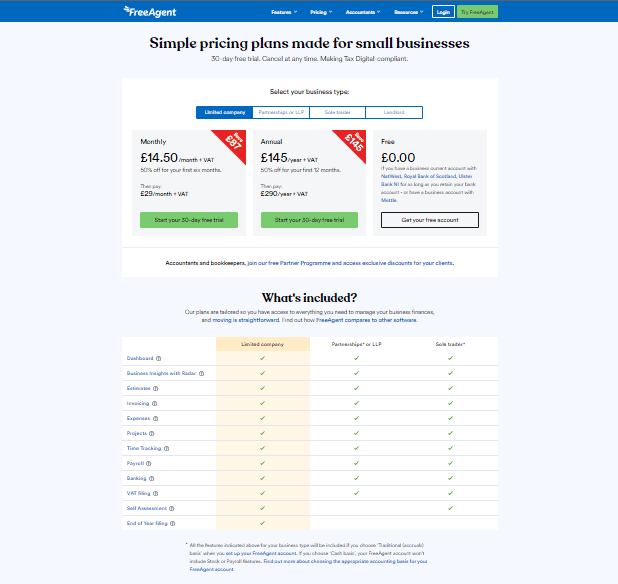Open the Self Assessment feature link
This screenshot has width=618, height=584.
(x=147, y=508)
